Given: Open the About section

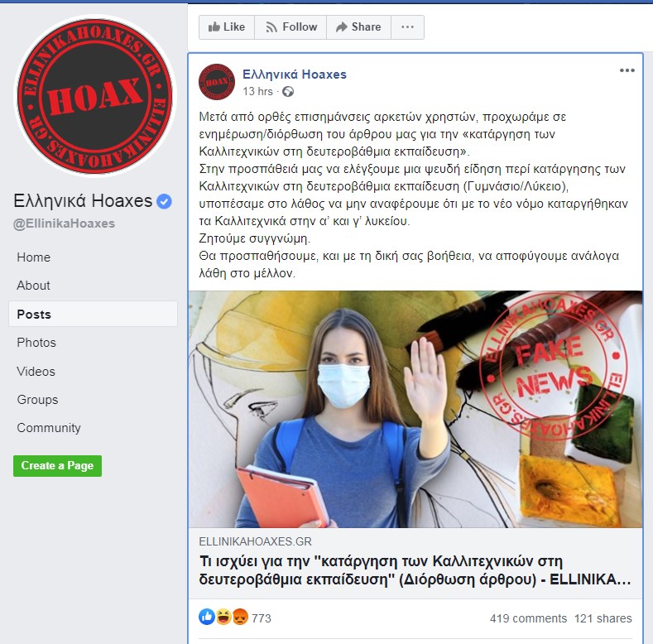Looking at the screenshot, I should [33, 286].
